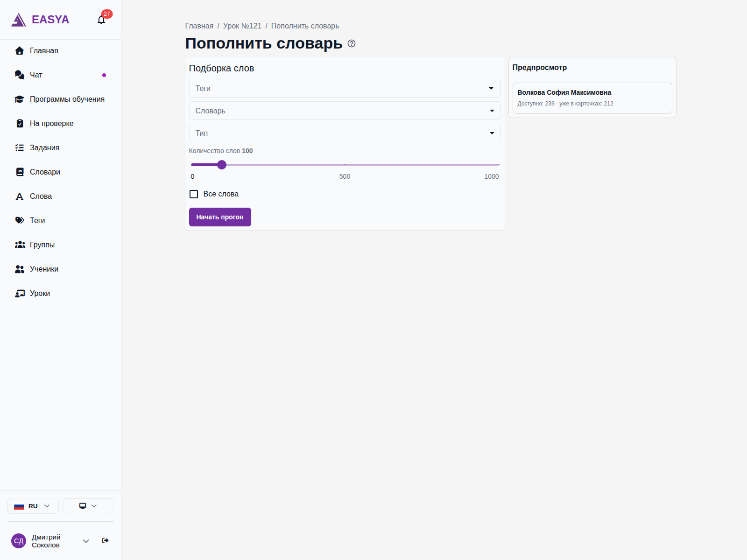The image size is (747, 560).
Task: Click the Задания checklist icon
Action: (x=20, y=147)
